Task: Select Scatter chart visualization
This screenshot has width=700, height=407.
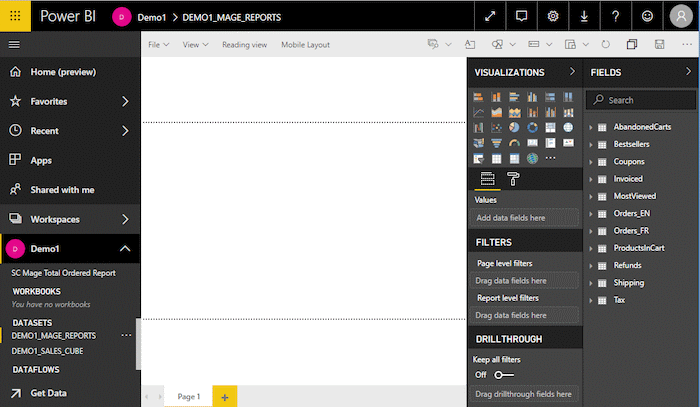Action: point(496,128)
